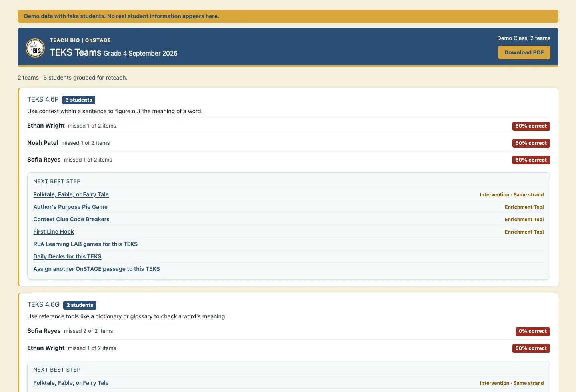Click Noah Patel's 50% correct badge

point(531,143)
